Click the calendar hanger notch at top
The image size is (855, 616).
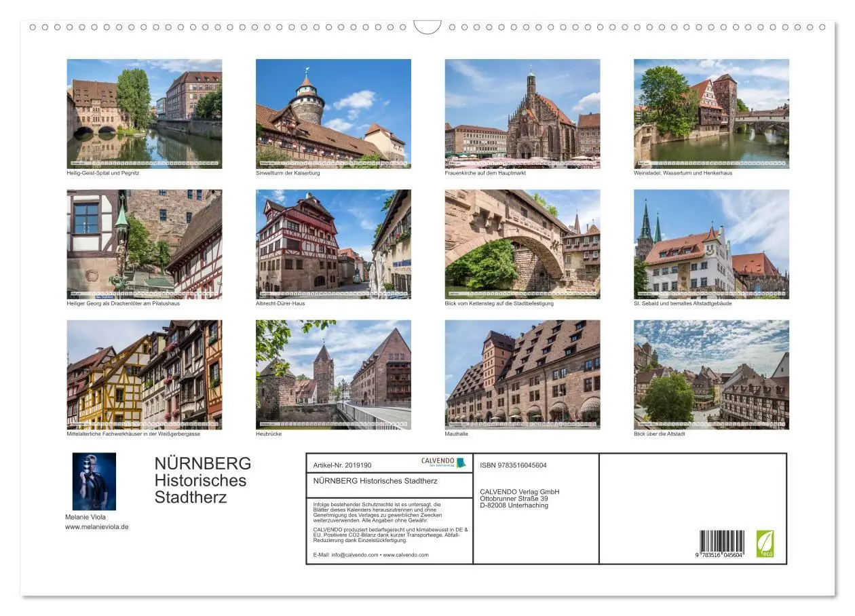427,27
